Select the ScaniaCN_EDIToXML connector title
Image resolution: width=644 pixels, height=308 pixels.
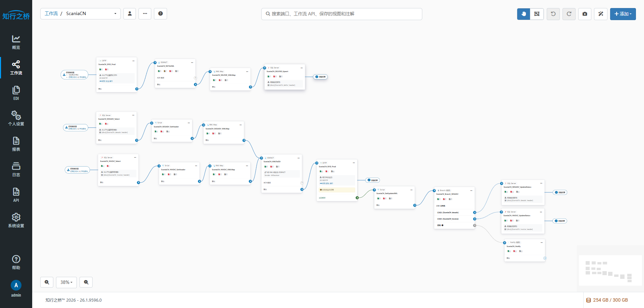[166, 66]
